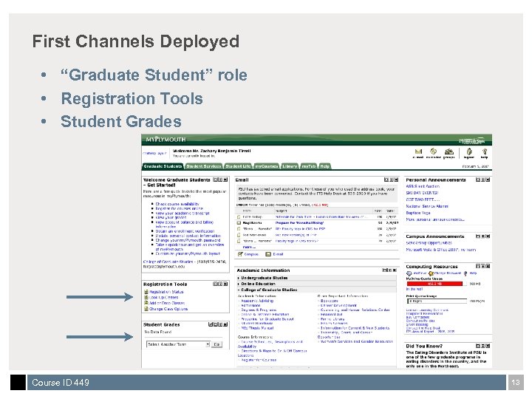532x399 pixels.
Task: Close the Academic Information channel
Action: 395,270
